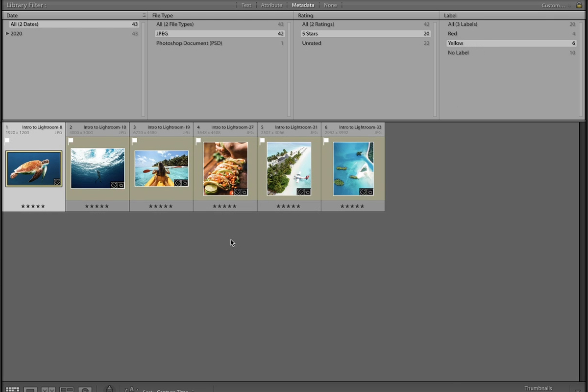Select the Painter spray-can tool

(x=109, y=389)
